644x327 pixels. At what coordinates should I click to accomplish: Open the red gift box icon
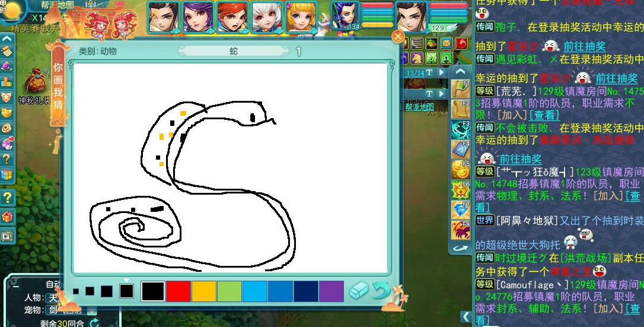pos(7,217)
